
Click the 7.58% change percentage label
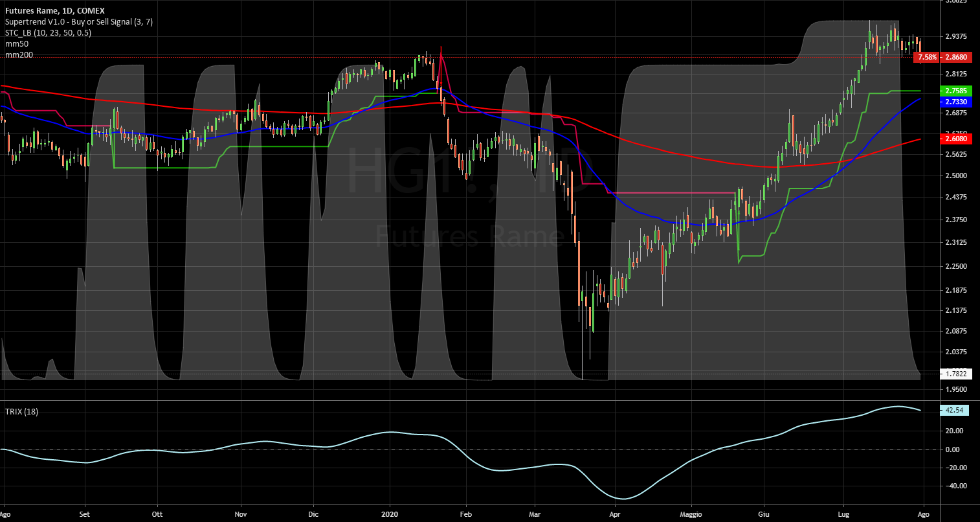point(927,57)
